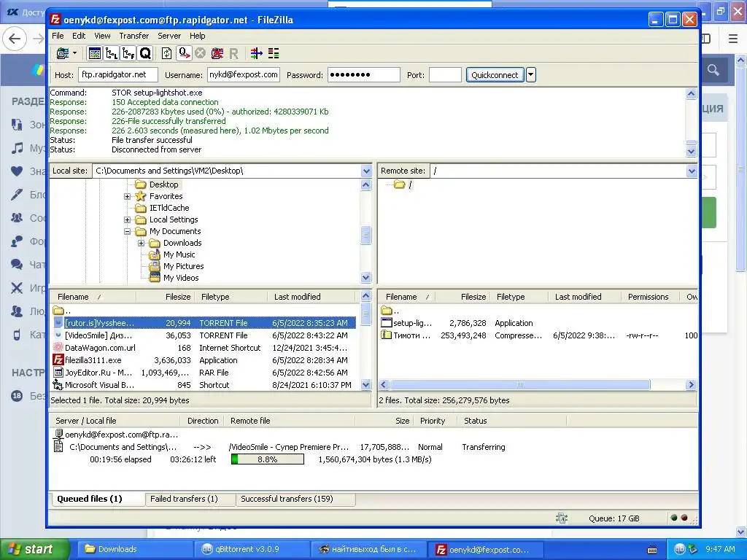
Task: Click scroll-down arrow of message log
Action: click(x=692, y=152)
